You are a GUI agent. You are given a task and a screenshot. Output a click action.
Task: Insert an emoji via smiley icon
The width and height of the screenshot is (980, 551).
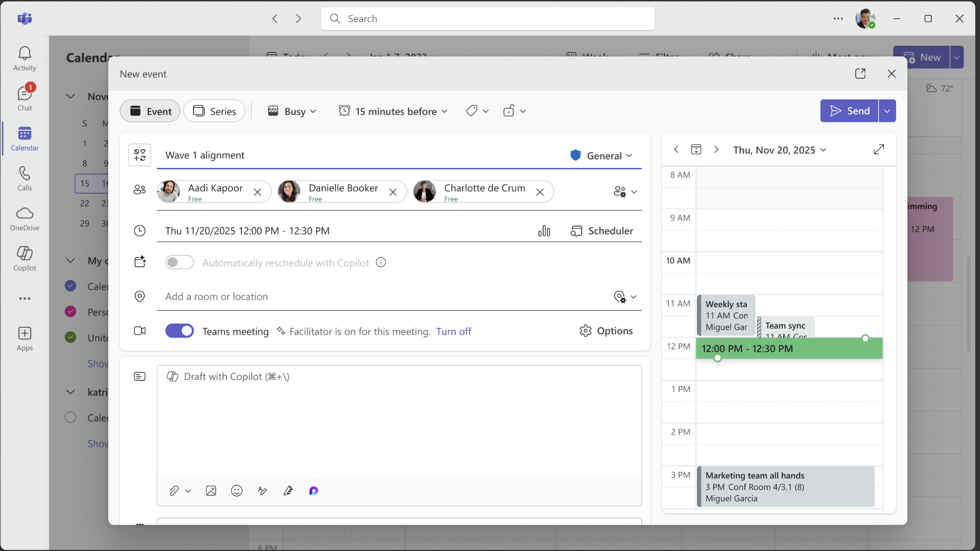pos(237,491)
